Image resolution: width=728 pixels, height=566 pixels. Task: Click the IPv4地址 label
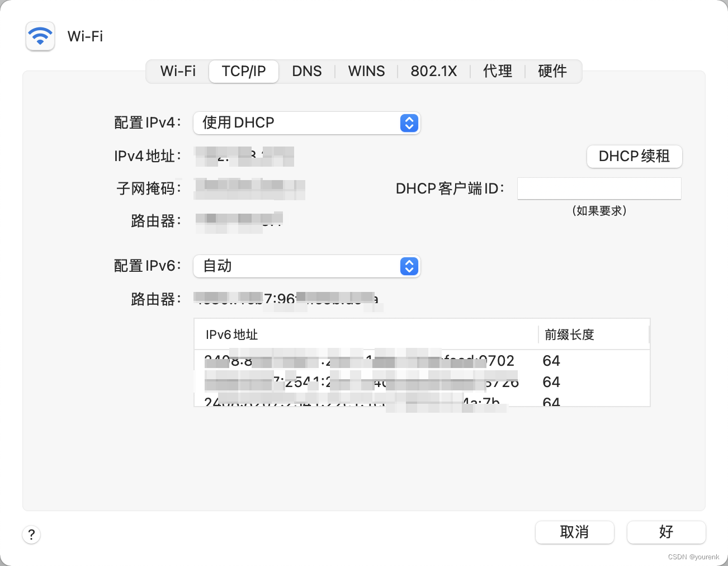[148, 156]
